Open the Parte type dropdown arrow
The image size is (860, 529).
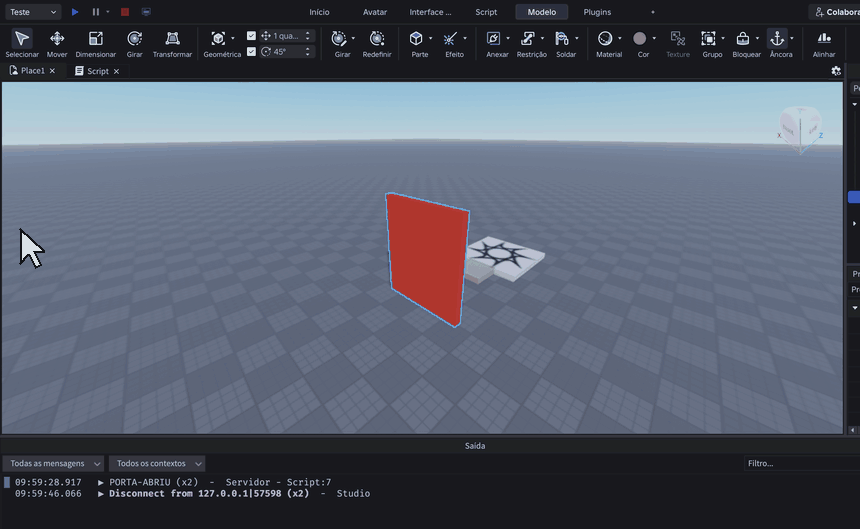tap(431, 38)
